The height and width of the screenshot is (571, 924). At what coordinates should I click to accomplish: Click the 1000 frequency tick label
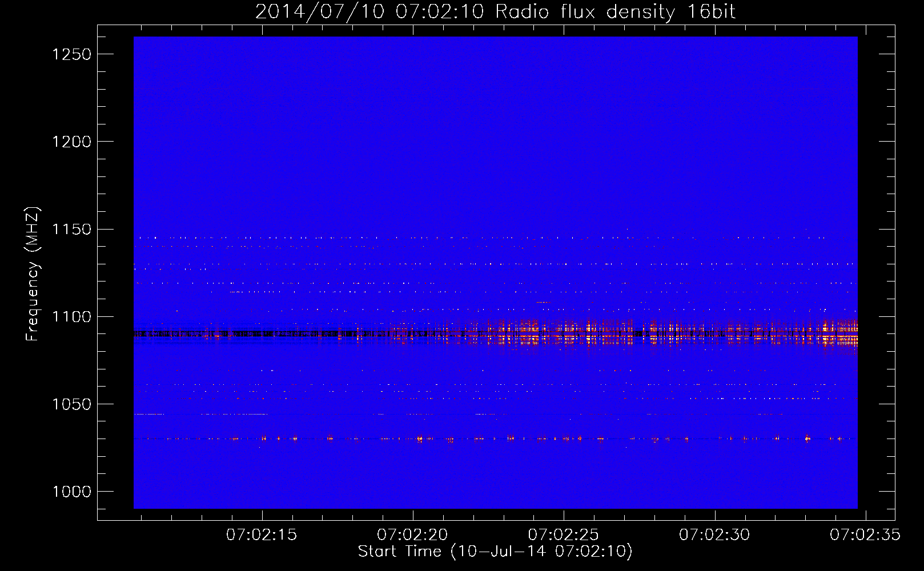pyautogui.click(x=71, y=492)
